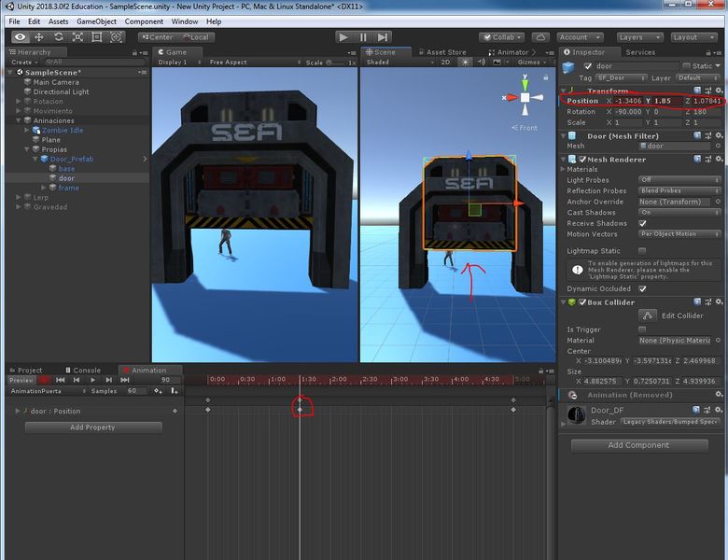Open Box Collider gear settings
This screenshot has width=728, height=560.
pos(719,301)
